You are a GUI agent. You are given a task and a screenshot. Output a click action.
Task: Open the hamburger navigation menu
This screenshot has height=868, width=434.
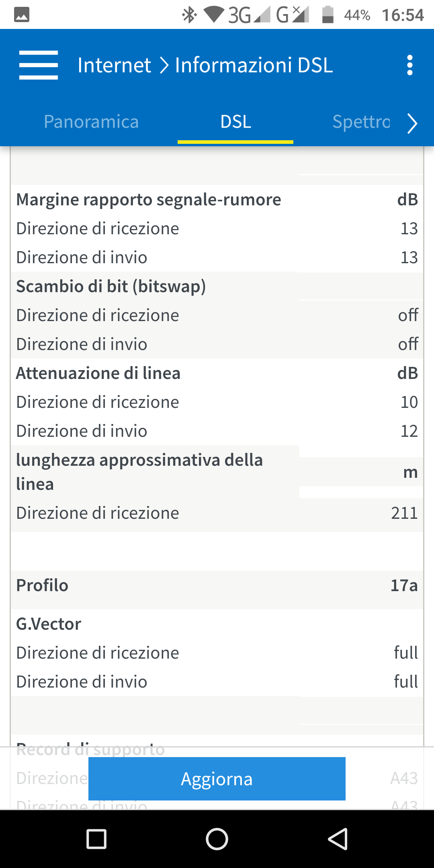(39, 65)
